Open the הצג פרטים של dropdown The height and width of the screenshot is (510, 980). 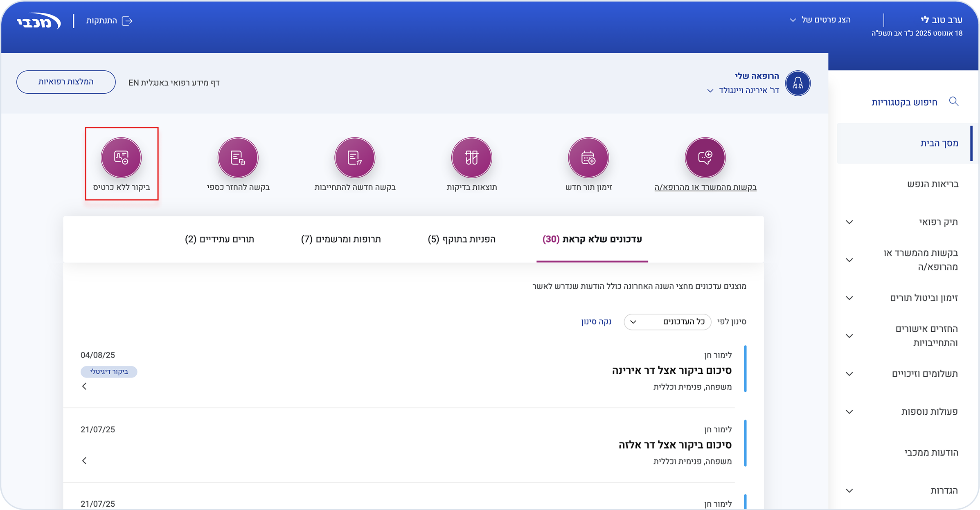(820, 20)
